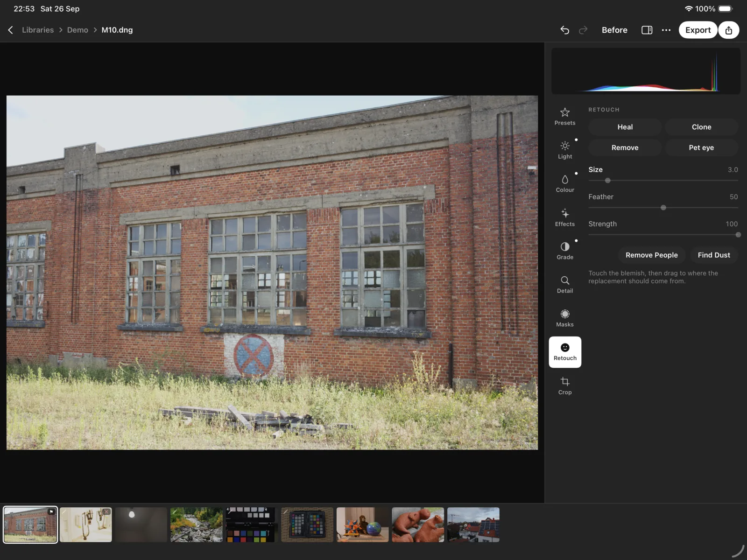Tap the share icon
The image size is (747, 560).
pyautogui.click(x=729, y=30)
